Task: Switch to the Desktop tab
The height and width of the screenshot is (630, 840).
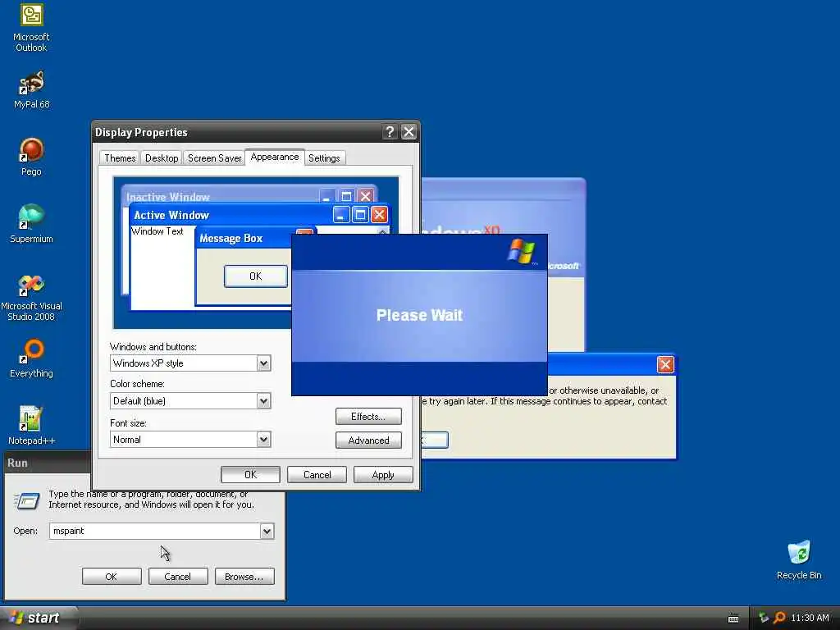Action: pos(162,158)
